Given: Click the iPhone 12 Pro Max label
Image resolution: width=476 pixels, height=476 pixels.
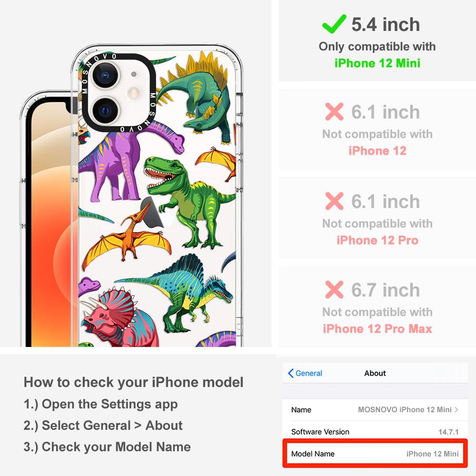Looking at the screenshot, I should (377, 329).
